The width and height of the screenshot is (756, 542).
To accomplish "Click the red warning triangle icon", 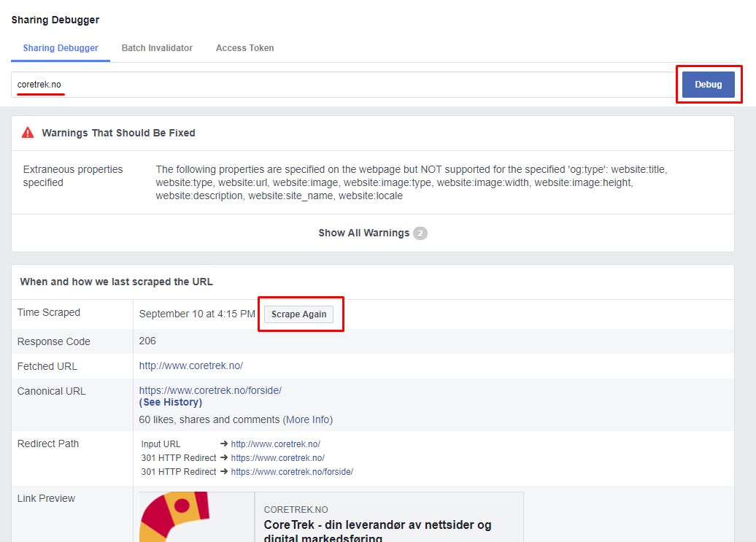I will pos(28,133).
